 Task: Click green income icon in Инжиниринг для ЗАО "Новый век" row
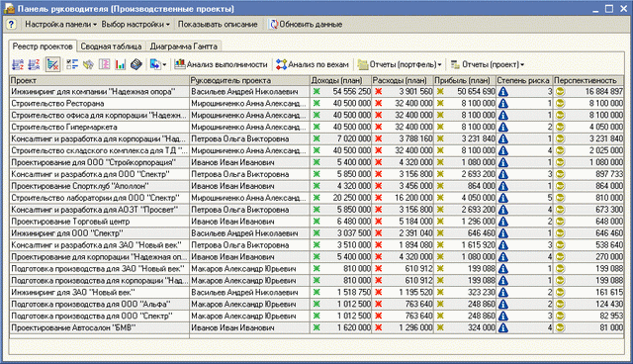pyautogui.click(x=316, y=292)
